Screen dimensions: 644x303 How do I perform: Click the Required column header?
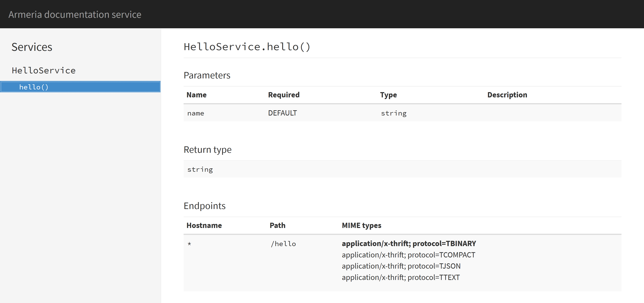[x=283, y=95]
